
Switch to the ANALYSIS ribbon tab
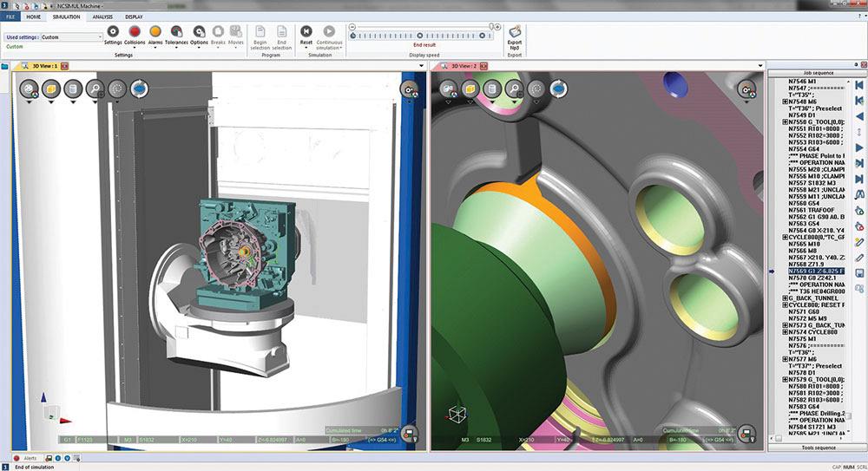pos(102,16)
